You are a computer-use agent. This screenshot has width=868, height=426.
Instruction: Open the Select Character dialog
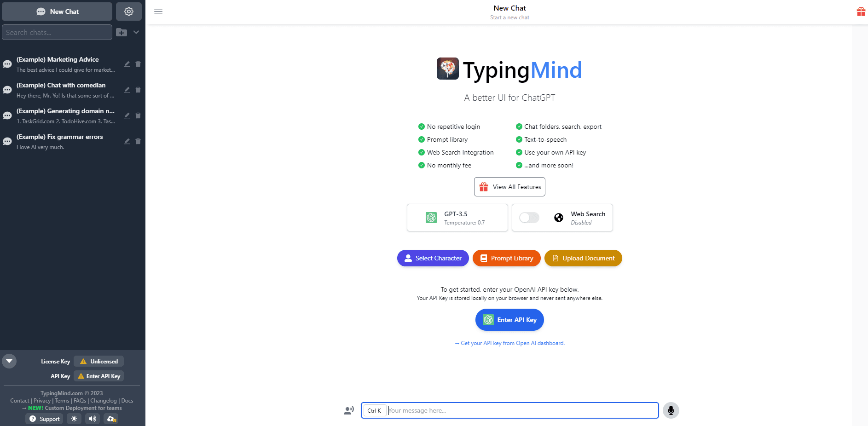coord(433,258)
